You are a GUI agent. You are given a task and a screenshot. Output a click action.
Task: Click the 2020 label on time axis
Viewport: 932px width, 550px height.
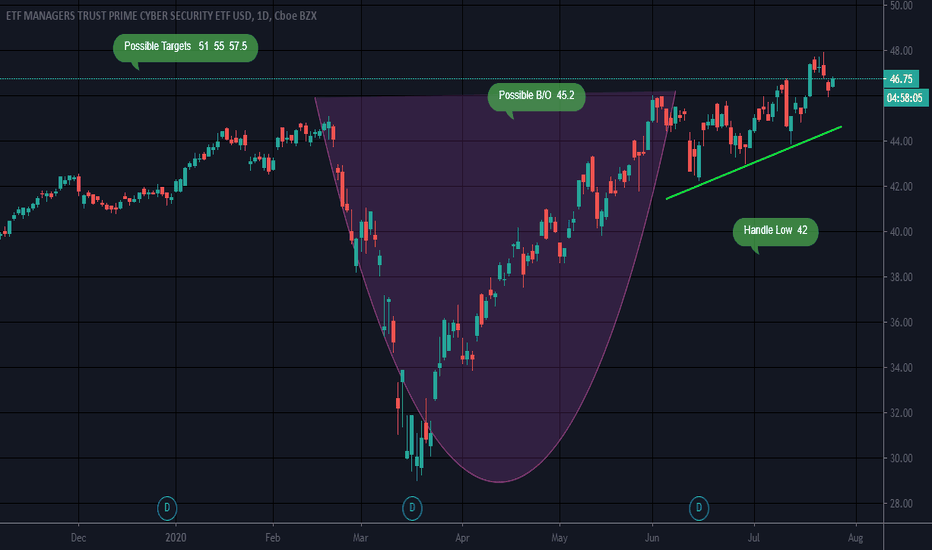175,538
